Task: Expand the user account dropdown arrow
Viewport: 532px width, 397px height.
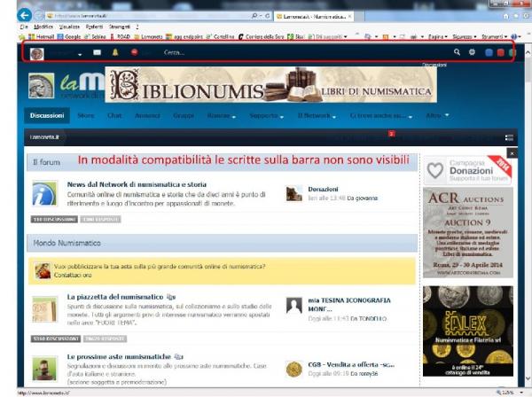Action: tap(80, 54)
